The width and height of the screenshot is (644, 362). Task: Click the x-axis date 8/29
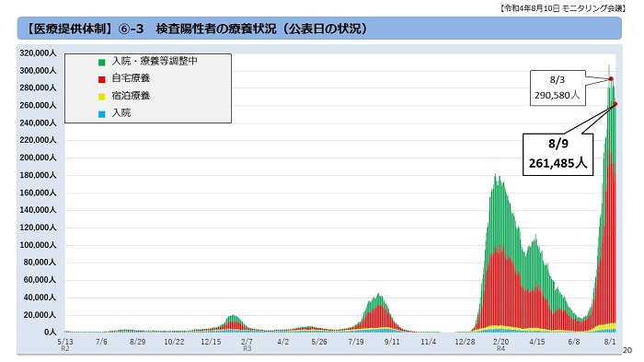(138, 342)
